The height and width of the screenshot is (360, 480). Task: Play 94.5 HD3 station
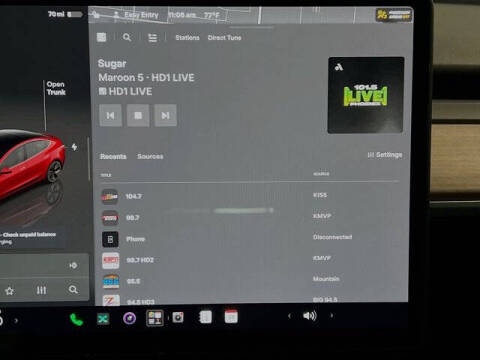(x=250, y=300)
